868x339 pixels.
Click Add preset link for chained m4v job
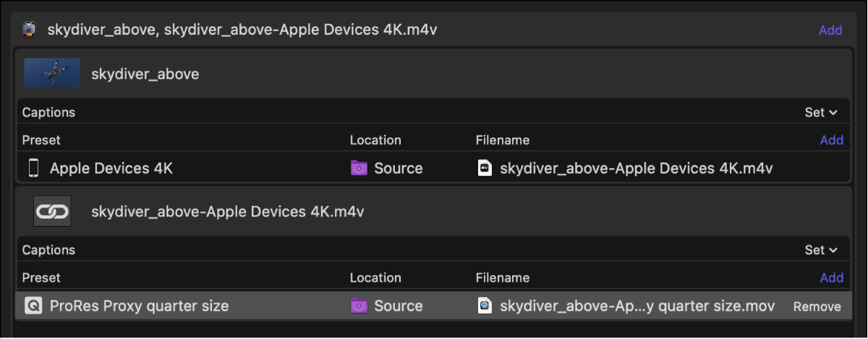tap(831, 277)
